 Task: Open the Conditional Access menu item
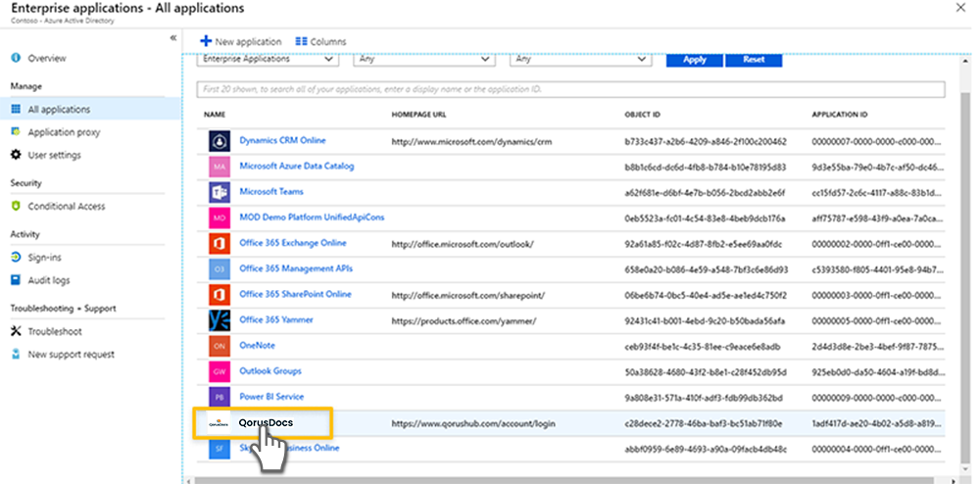pyautogui.click(x=66, y=207)
